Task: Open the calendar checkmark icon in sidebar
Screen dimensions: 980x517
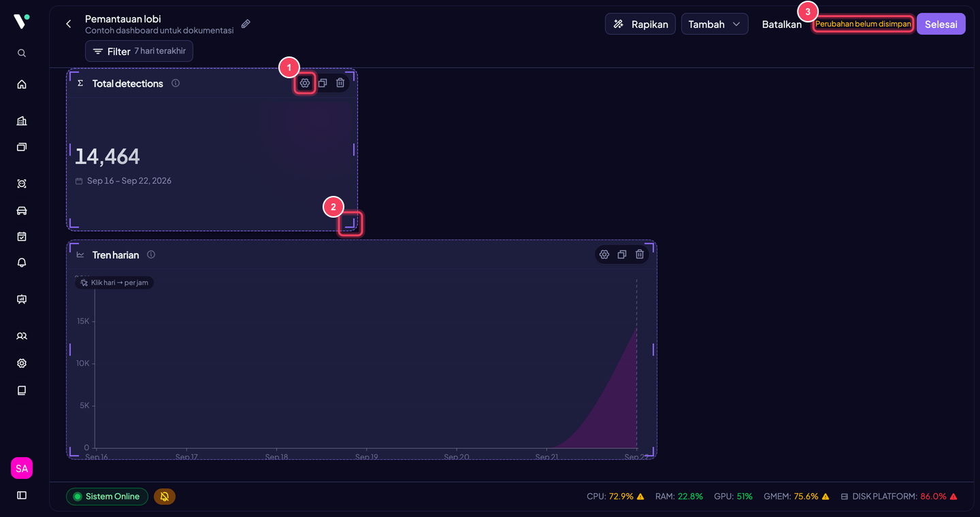Action: tap(22, 237)
